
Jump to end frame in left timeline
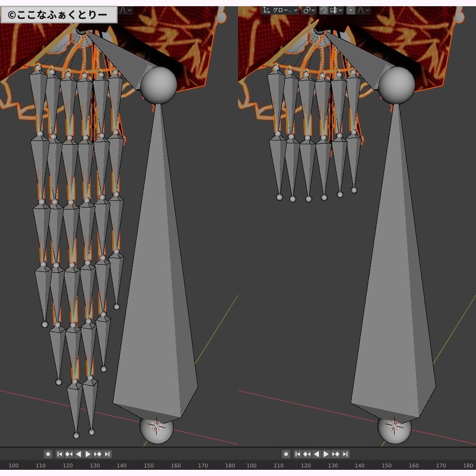coord(107,454)
